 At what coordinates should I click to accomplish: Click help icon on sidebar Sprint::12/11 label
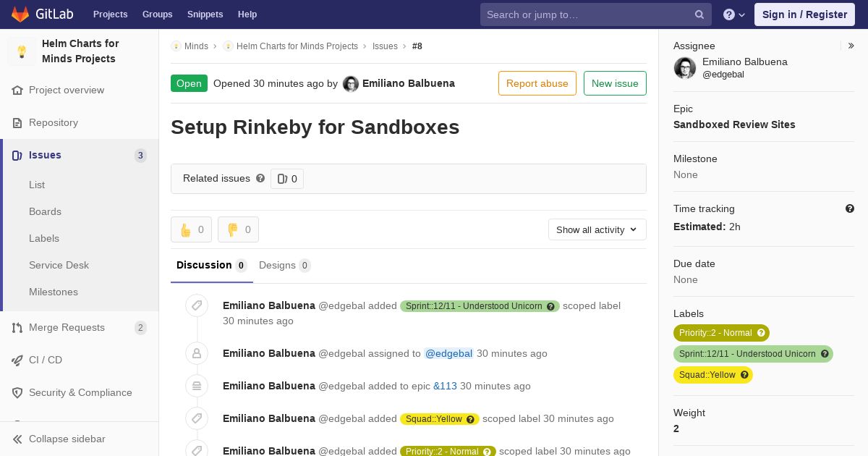point(825,354)
